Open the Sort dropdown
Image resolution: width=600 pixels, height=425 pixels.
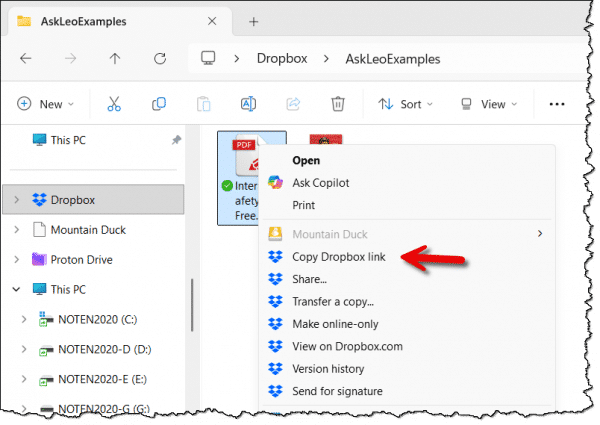[405, 104]
